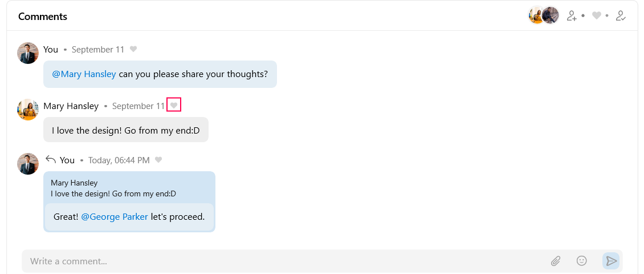Open the emoji picker smiley icon

pyautogui.click(x=581, y=261)
